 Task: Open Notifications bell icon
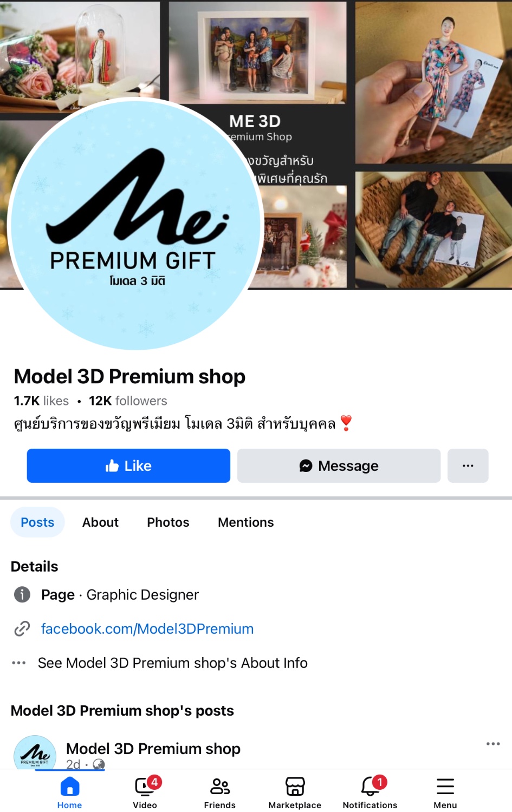click(372, 786)
